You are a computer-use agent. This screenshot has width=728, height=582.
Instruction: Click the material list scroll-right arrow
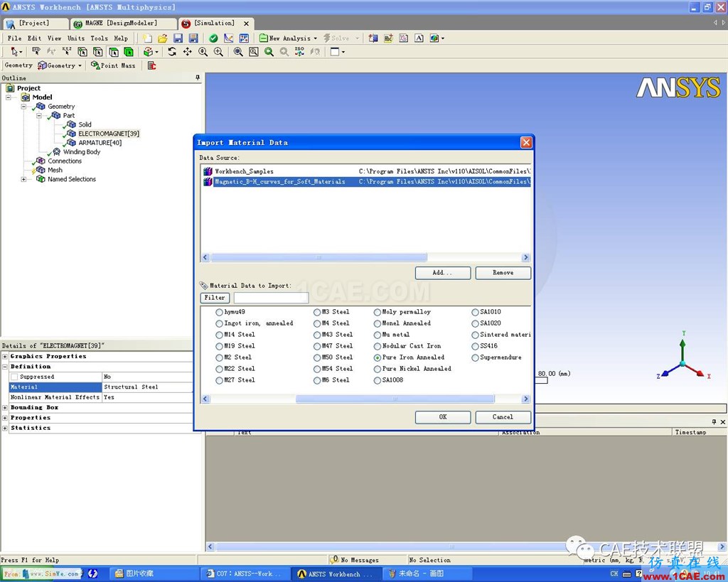click(x=526, y=399)
